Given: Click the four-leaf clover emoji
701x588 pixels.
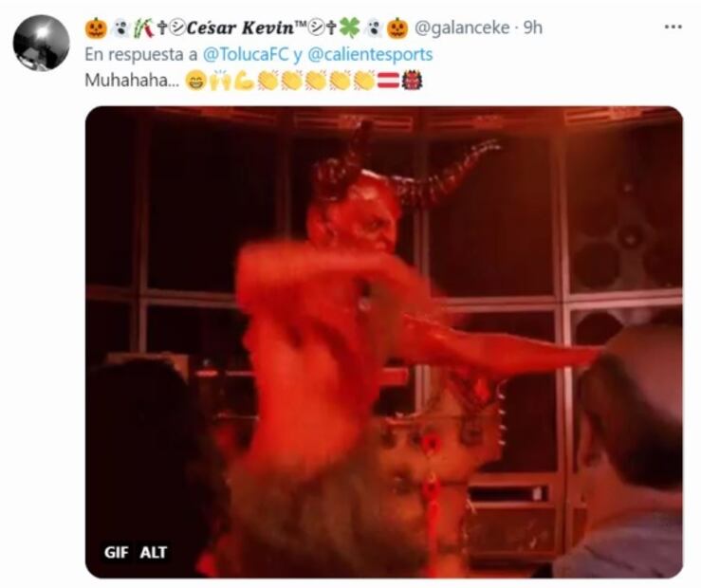Looking at the screenshot, I should coord(350,28).
